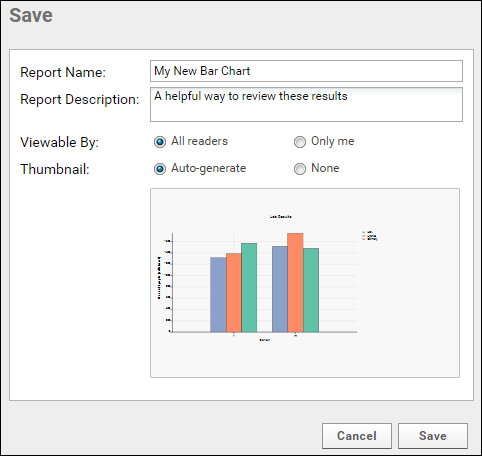Click the Save button at the bottom

tap(433, 436)
